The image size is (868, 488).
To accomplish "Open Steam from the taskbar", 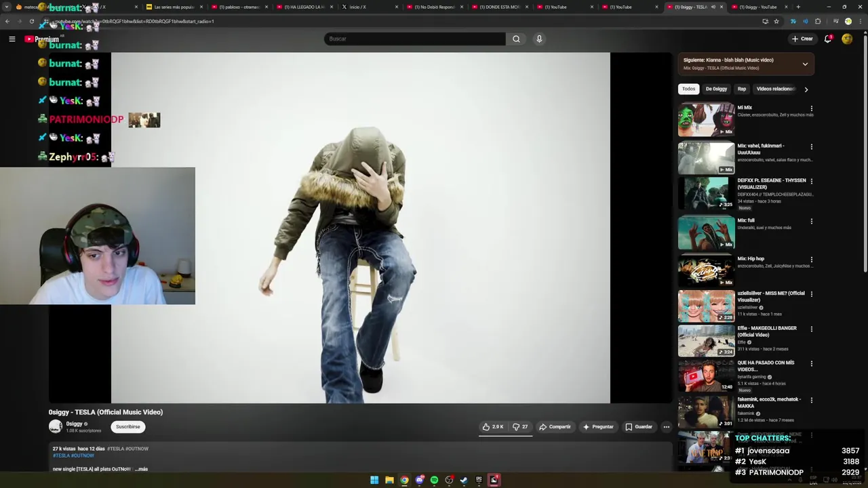I will [464, 480].
